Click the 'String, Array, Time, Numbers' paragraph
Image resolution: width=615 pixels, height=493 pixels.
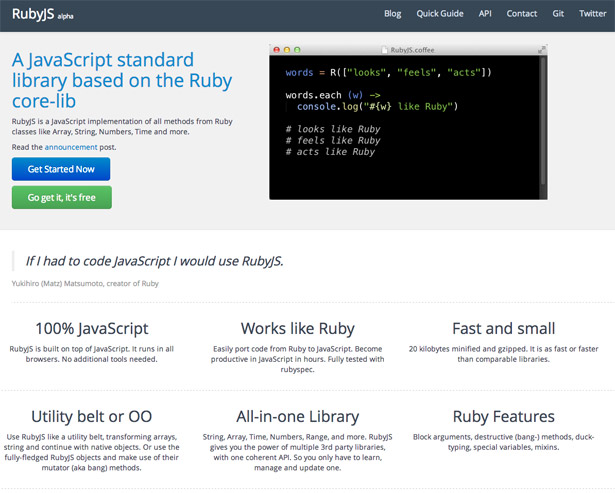tap(298, 452)
